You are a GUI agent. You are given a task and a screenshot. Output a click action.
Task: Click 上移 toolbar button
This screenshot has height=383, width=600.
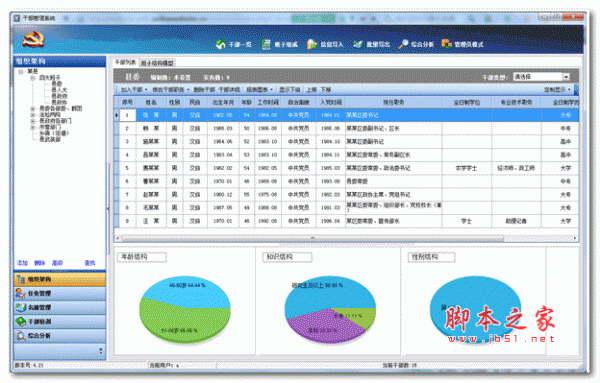click(311, 90)
